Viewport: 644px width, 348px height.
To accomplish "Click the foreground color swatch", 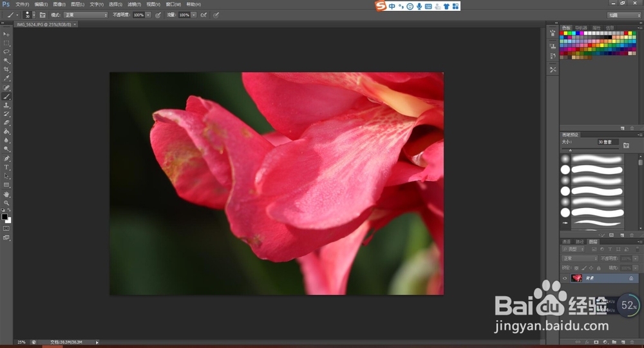I will point(5,217).
